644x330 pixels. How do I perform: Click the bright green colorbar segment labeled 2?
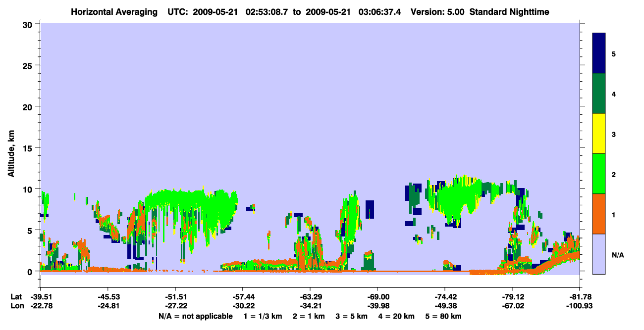pyautogui.click(x=599, y=174)
